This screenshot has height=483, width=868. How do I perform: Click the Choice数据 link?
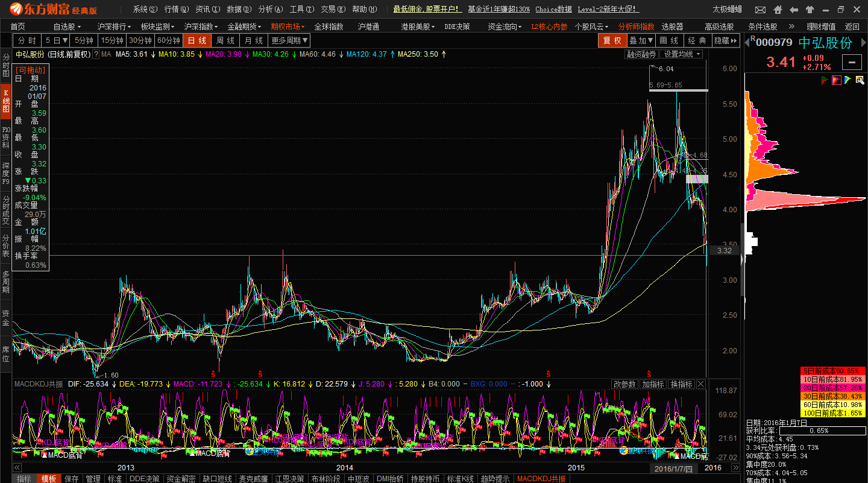553,9
